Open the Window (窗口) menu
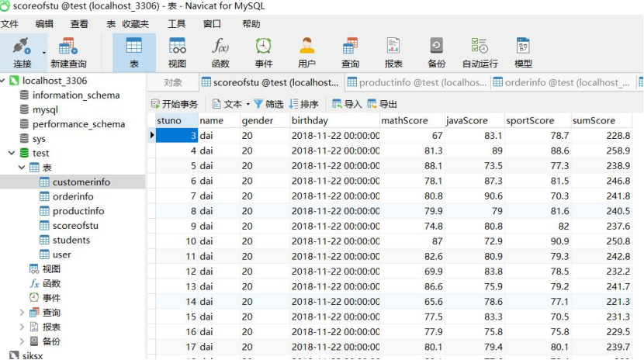The height and width of the screenshot is (360, 644). (x=212, y=24)
